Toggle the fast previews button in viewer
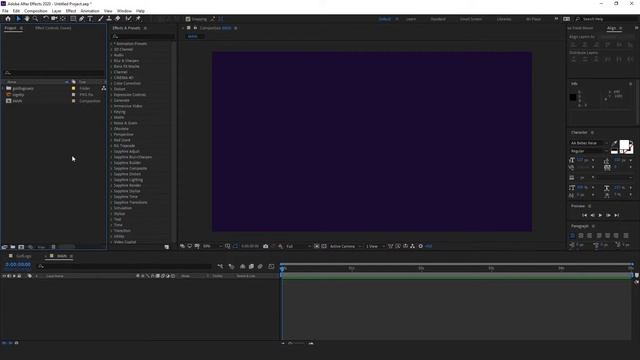 398,246
